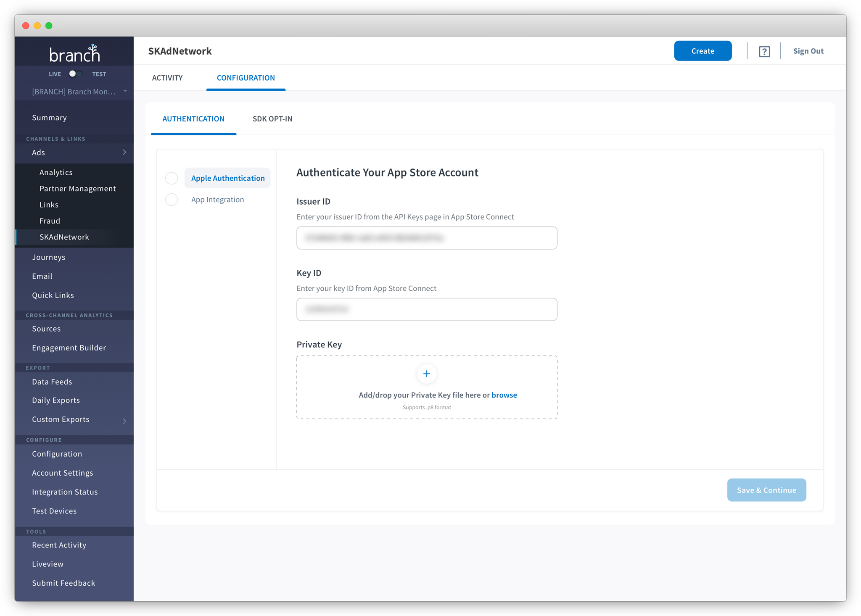
Task: Click the plus icon in Private Key upload area
Action: 427,374
